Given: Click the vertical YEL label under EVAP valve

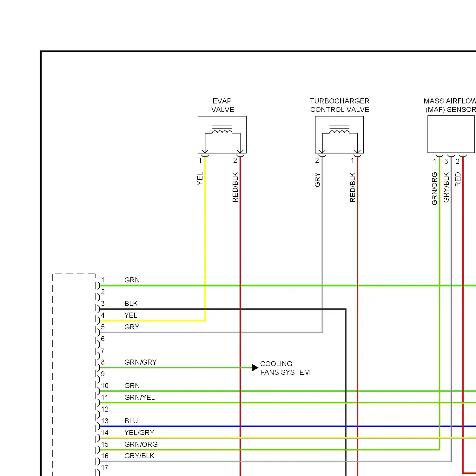Looking at the screenshot, I should pos(200,179).
